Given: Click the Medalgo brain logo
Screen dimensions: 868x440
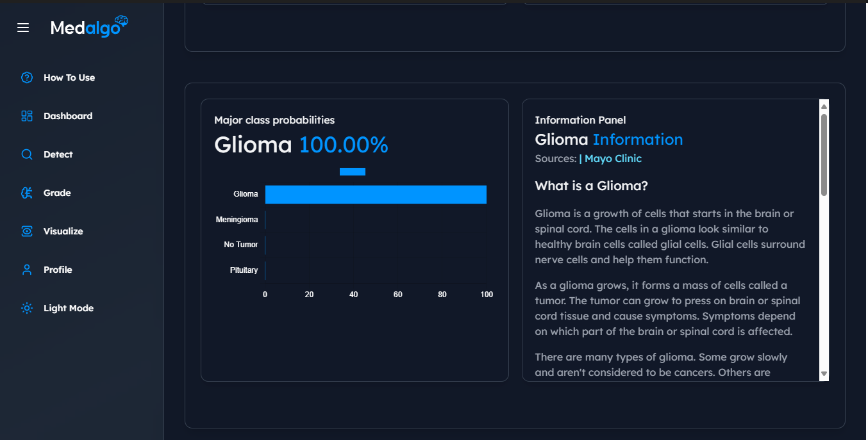Looking at the screenshot, I should (121, 22).
